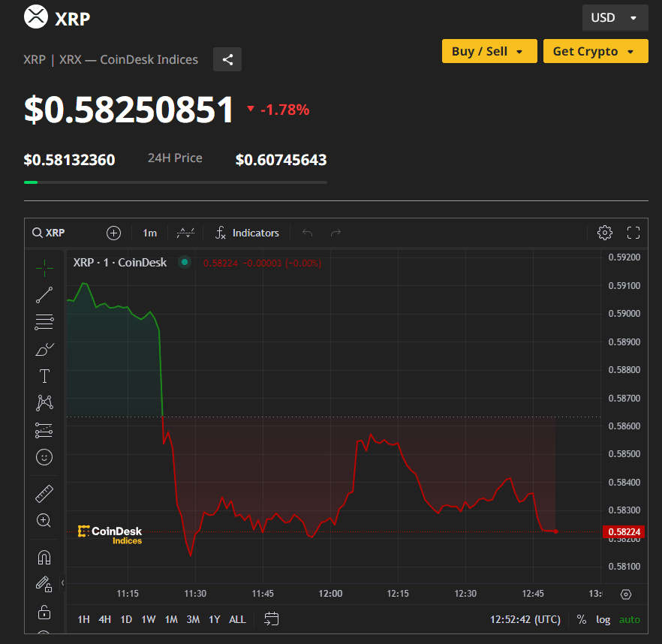662x644 pixels.
Task: Click the 24H low $0.58132360
Action: tap(69, 160)
